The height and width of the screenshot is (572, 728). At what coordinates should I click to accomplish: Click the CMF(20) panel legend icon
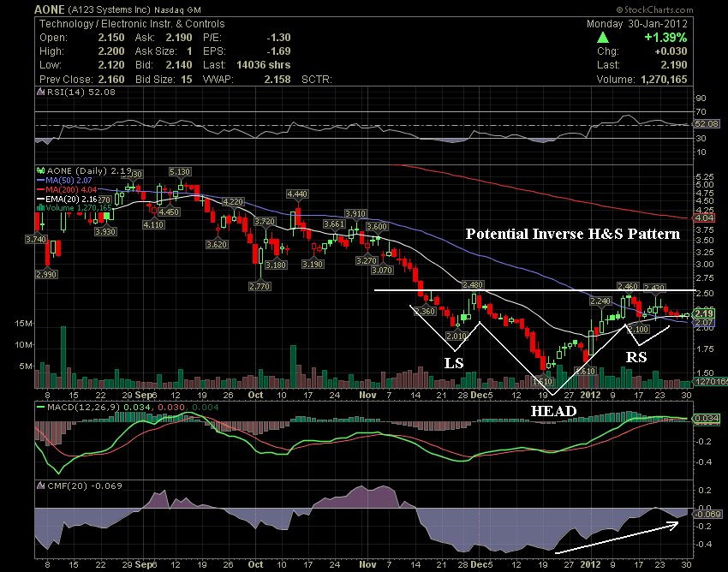pos(41,486)
